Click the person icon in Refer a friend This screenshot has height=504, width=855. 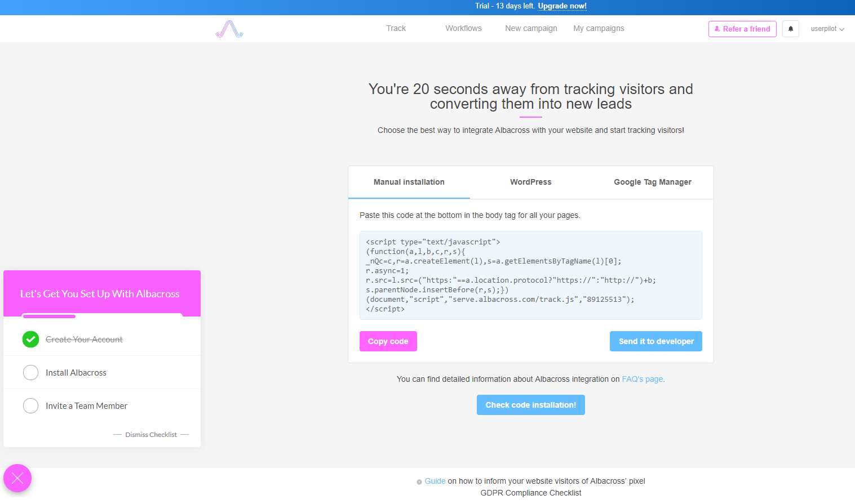[717, 29]
